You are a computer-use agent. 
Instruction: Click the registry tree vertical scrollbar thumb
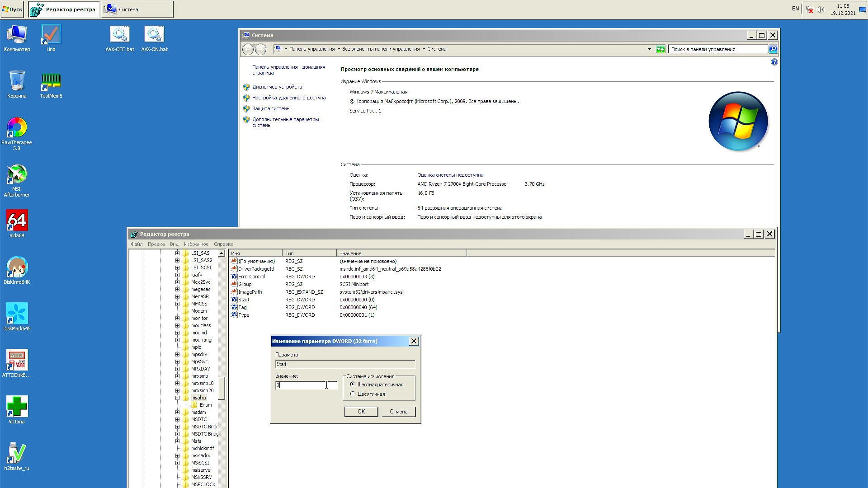click(222, 389)
